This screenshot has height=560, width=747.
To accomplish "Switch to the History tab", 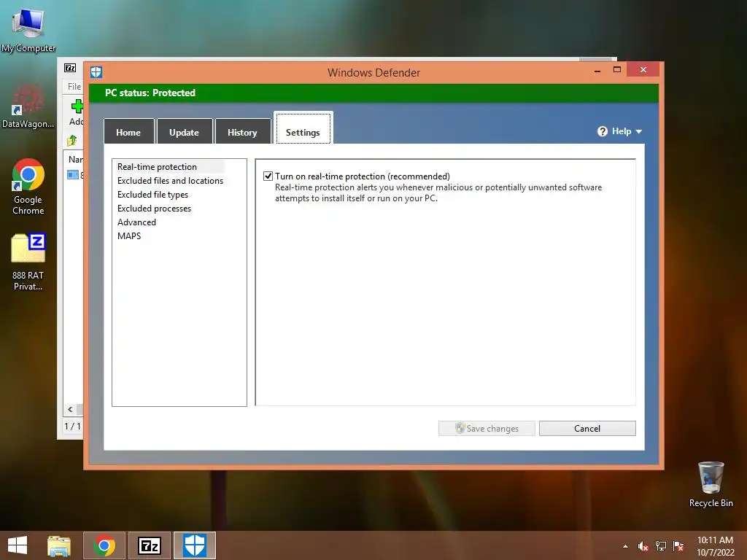I will tap(242, 131).
